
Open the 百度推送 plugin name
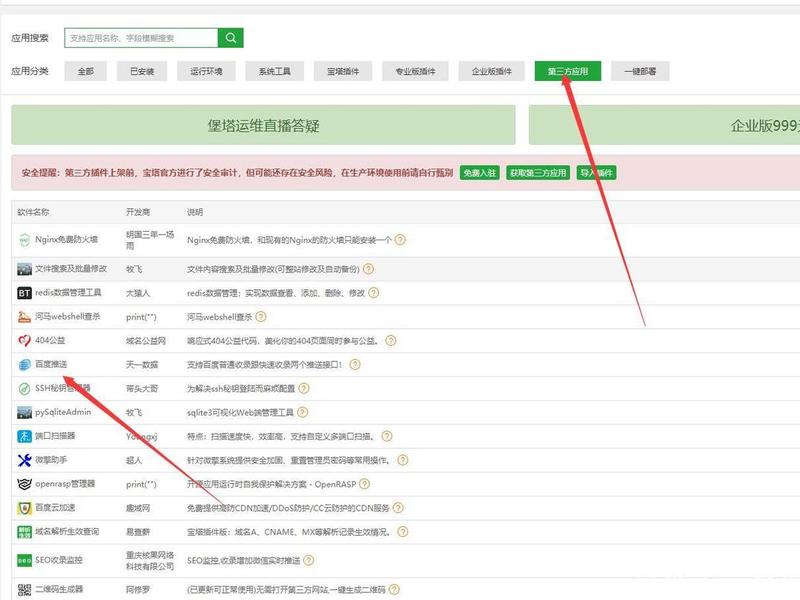point(51,364)
